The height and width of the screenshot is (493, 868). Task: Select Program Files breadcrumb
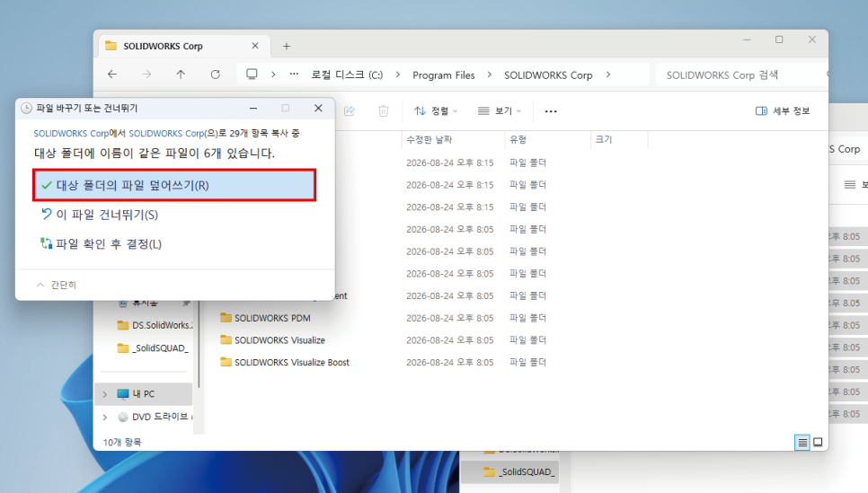443,75
